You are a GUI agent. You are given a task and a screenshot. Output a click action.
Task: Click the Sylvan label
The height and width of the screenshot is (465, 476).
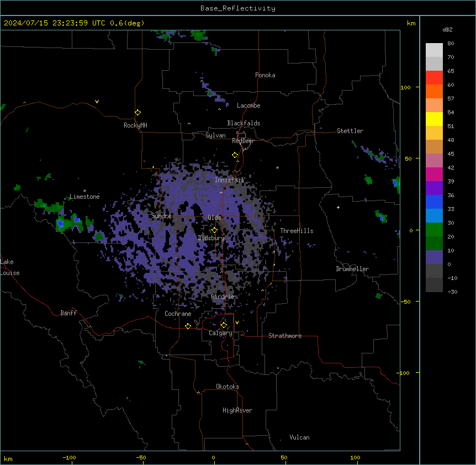215,135
